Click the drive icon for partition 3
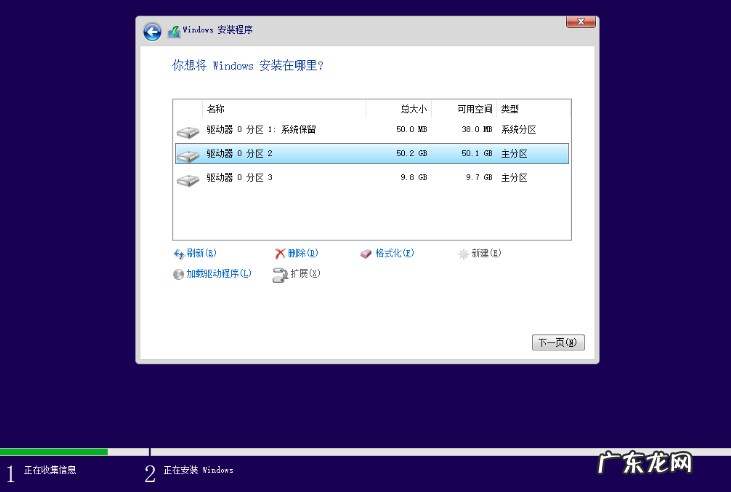 [188, 180]
